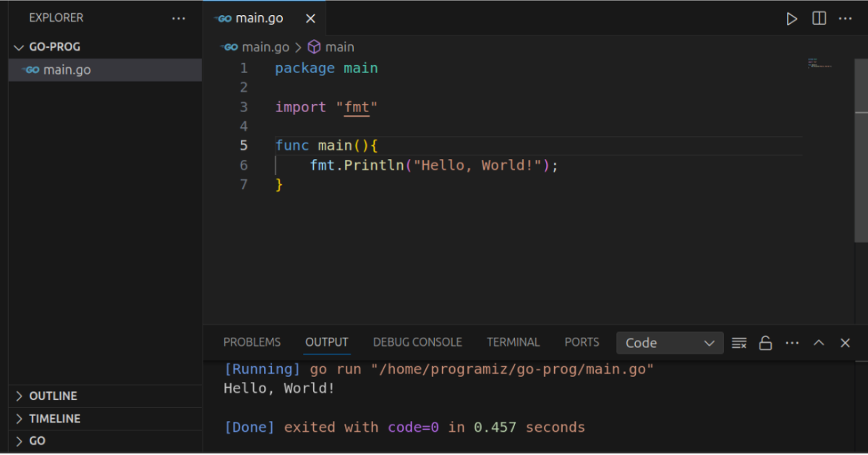Maximize panel size using the up chevron
This screenshot has width=868, height=455.
[x=819, y=343]
